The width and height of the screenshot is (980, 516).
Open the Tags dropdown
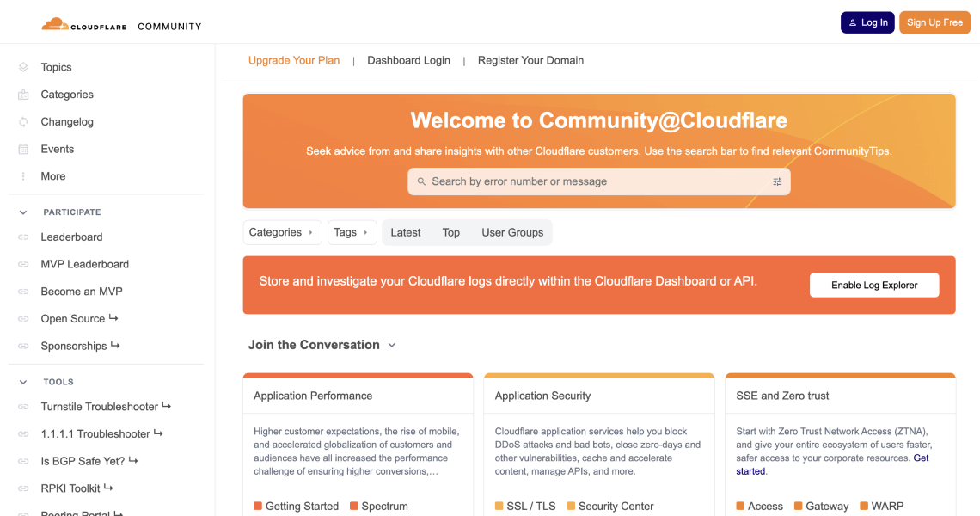352,232
